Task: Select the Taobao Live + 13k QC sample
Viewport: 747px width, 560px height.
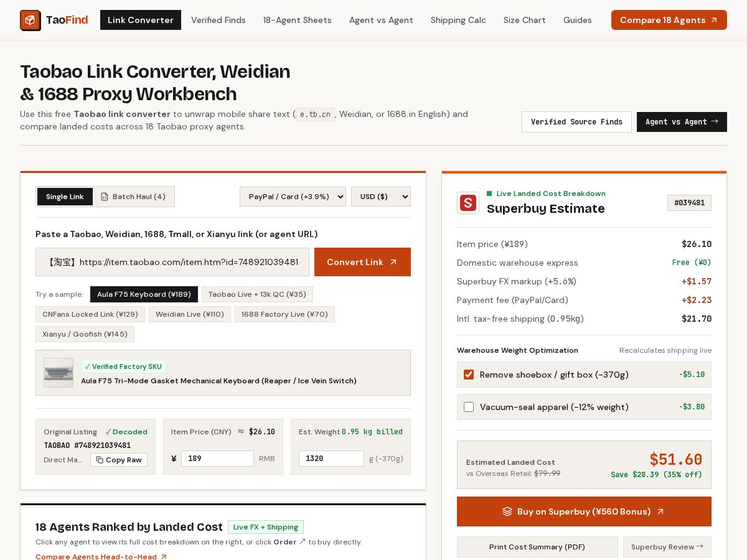Action: pos(257,294)
